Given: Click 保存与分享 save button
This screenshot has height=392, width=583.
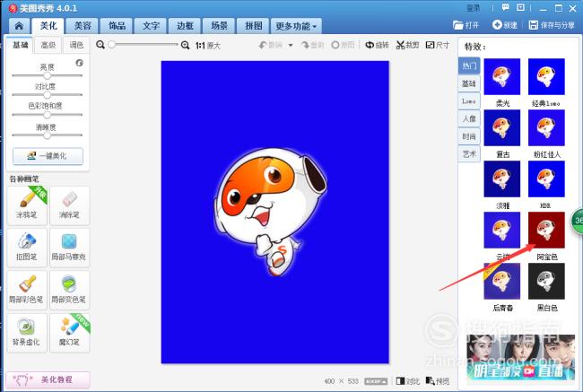Looking at the screenshot, I should [x=552, y=25].
